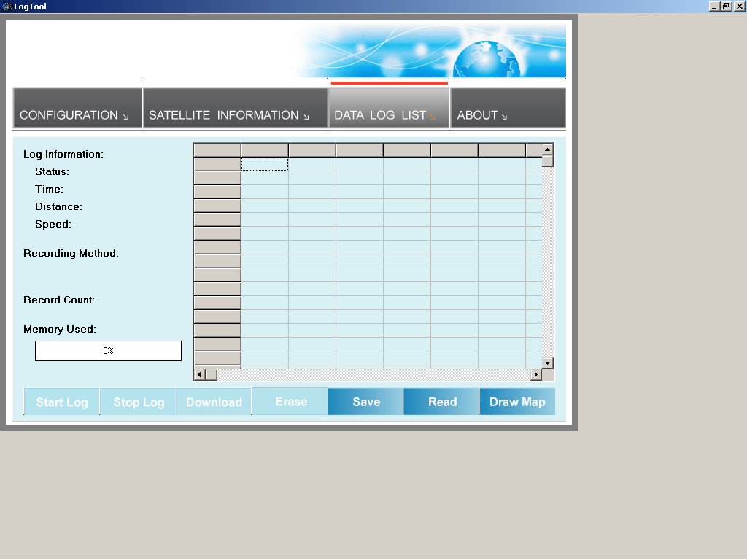Click the Erase button

coord(290,402)
